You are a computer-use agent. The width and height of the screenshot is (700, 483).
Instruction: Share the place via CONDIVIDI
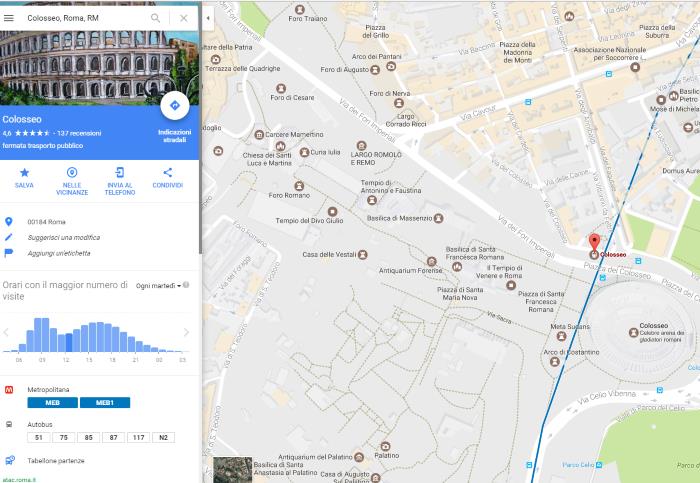[167, 178]
